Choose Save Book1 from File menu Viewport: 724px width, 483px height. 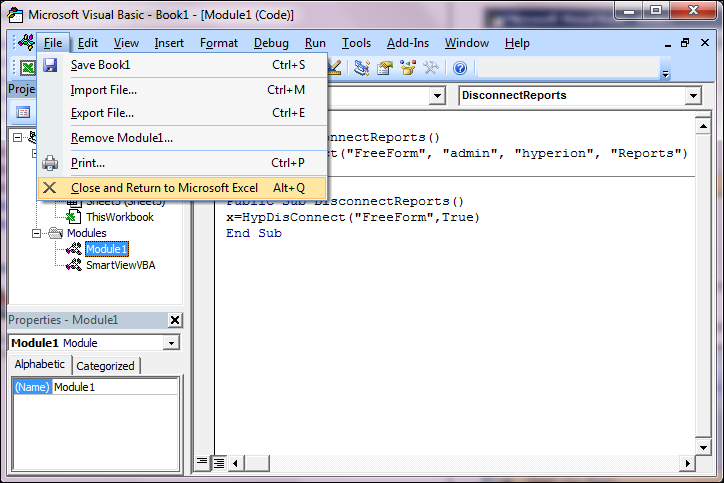click(182, 65)
